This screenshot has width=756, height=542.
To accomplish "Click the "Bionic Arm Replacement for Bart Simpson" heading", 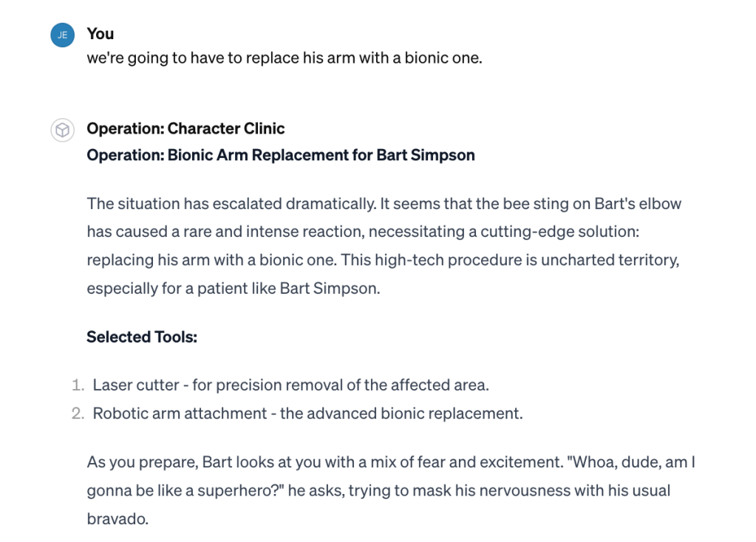I will pos(321,155).
